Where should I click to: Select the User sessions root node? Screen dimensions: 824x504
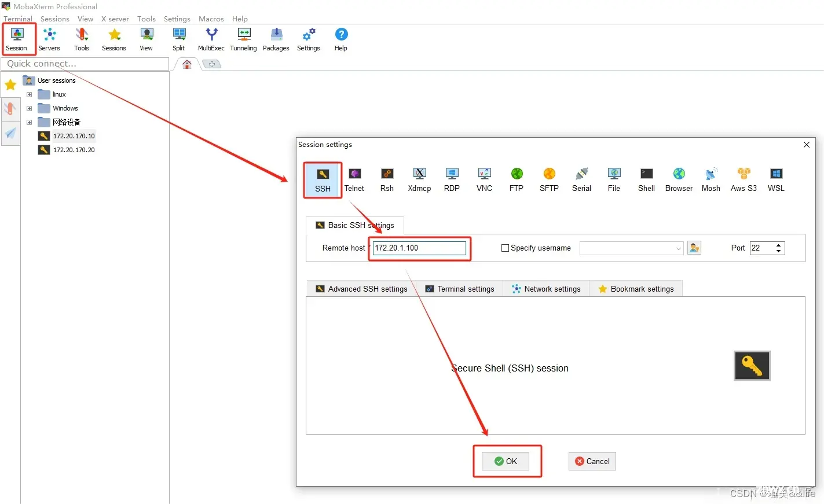[x=49, y=80]
